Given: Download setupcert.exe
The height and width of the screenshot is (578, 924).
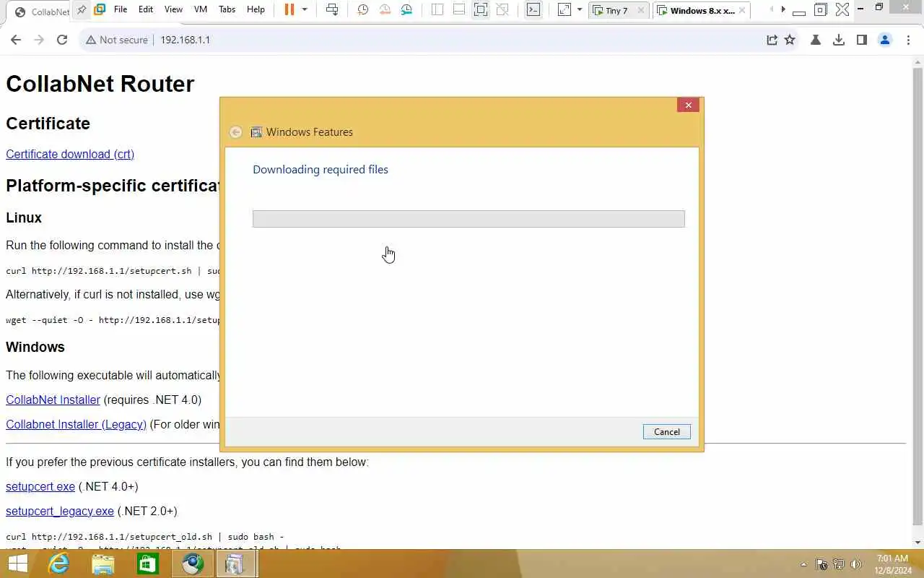Looking at the screenshot, I should [40, 486].
